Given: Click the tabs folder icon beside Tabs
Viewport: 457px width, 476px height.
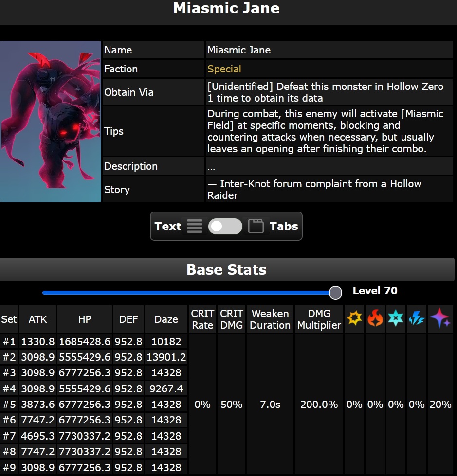Looking at the screenshot, I should (x=256, y=226).
